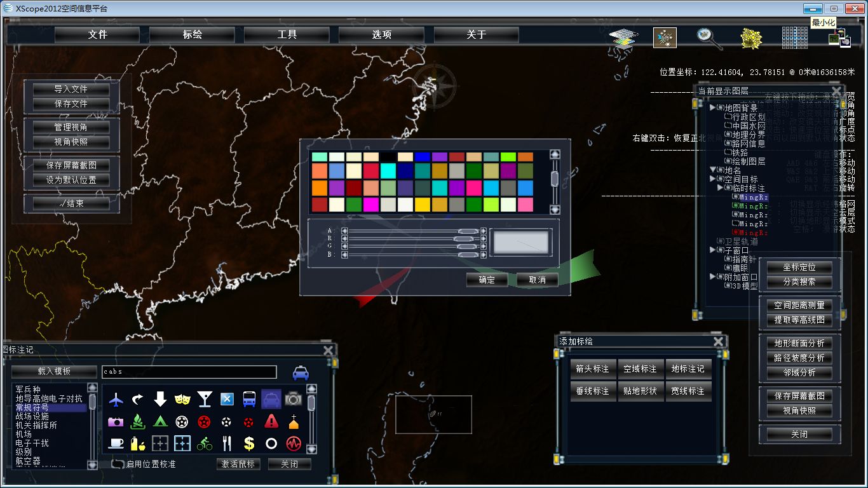Select the curved arrow symbol icon
This screenshot has height=488, width=868.
(x=138, y=399)
